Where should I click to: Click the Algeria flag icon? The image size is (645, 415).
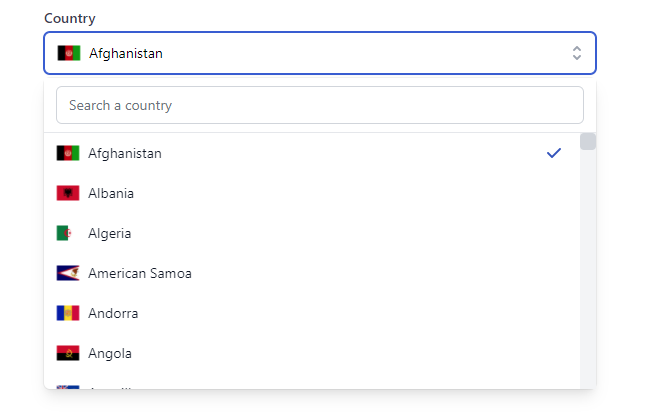click(65, 233)
